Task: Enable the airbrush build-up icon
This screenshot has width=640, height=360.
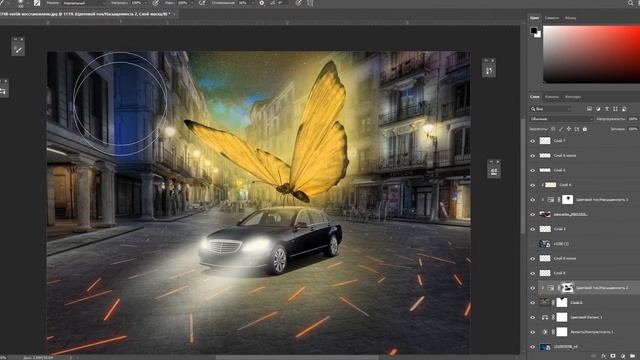Action: pyautogui.click(x=202, y=3)
